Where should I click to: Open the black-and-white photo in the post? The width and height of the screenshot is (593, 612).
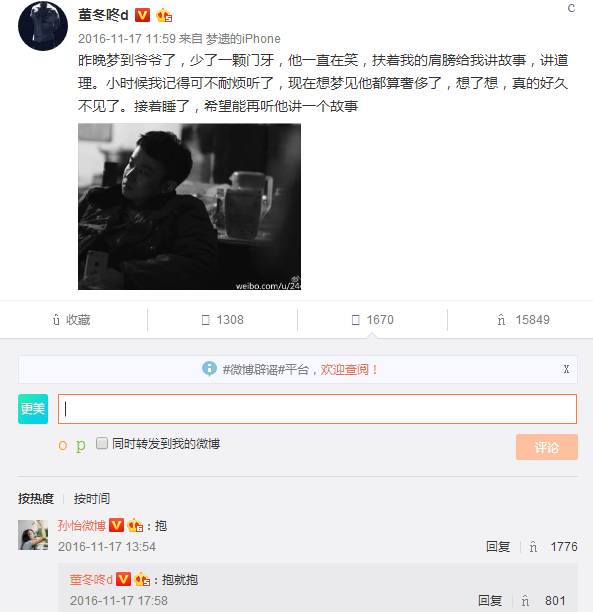189,206
